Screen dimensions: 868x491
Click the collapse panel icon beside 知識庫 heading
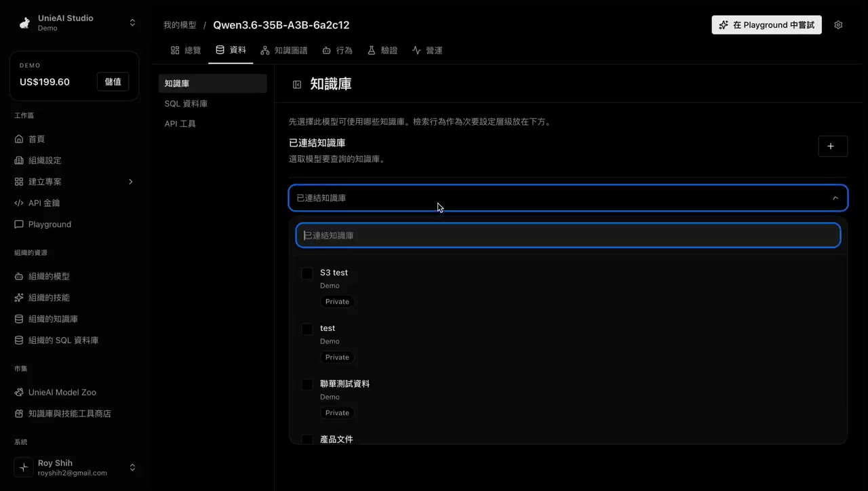297,85
